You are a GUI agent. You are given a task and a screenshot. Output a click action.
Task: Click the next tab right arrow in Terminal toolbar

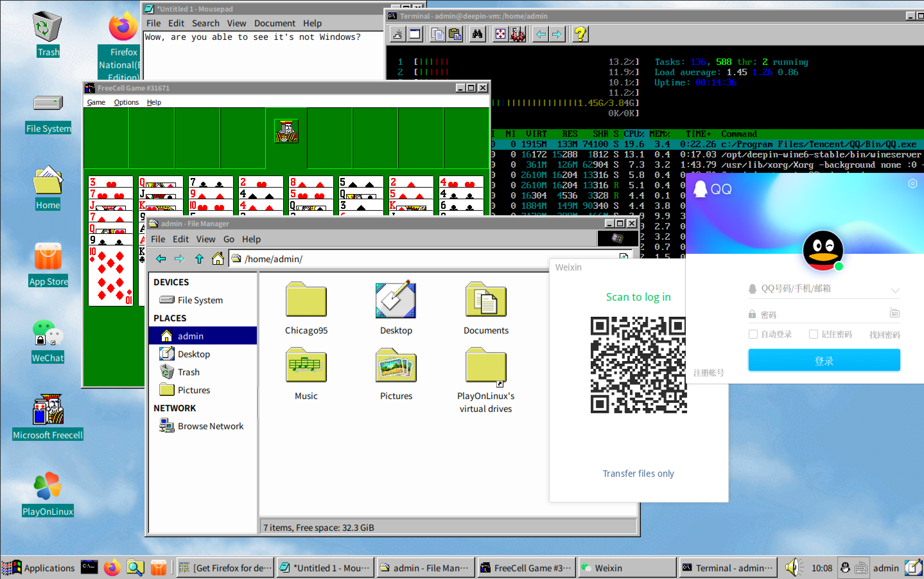[557, 34]
